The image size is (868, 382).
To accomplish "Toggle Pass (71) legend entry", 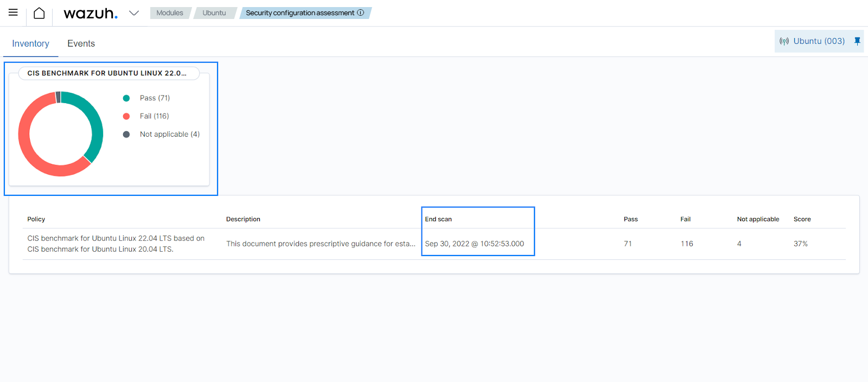I will click(x=155, y=98).
